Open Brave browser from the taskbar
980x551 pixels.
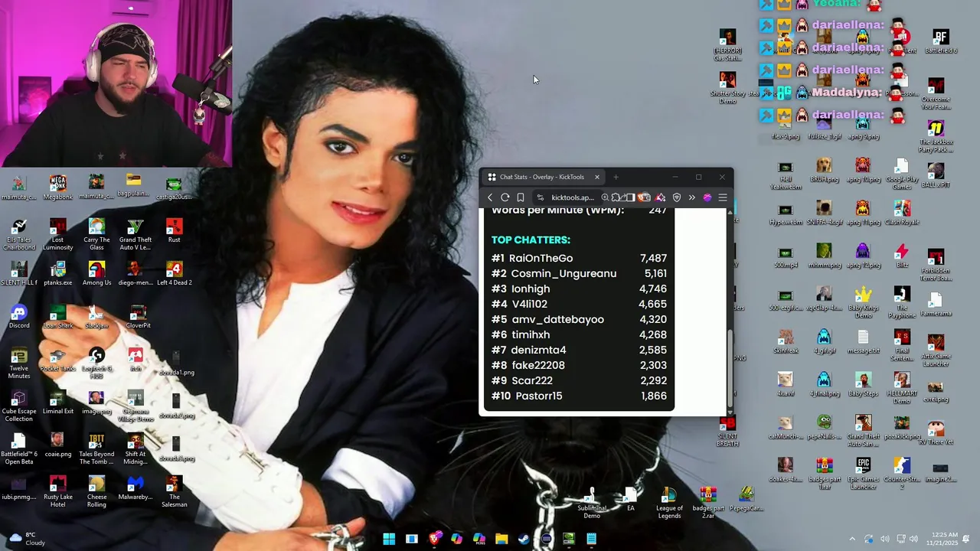434,539
